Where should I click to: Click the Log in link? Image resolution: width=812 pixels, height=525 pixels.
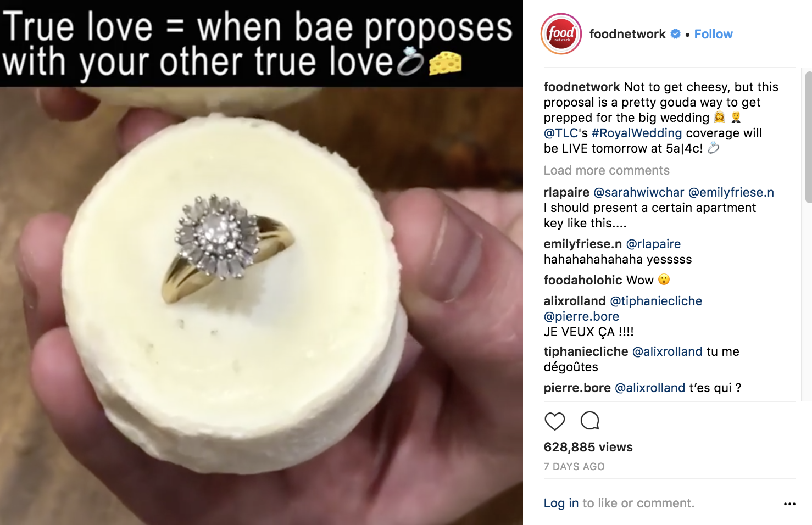(561, 503)
